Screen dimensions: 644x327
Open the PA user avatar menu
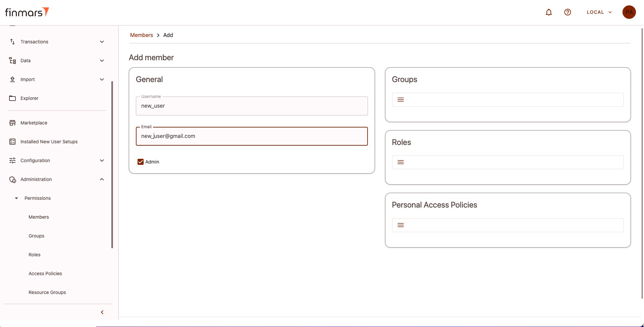pos(629,12)
